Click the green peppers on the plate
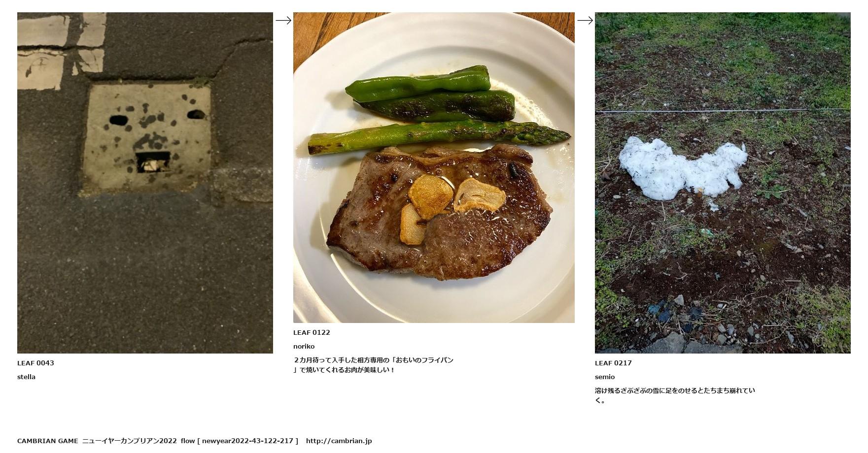The height and width of the screenshot is (453, 868). pyautogui.click(x=430, y=93)
